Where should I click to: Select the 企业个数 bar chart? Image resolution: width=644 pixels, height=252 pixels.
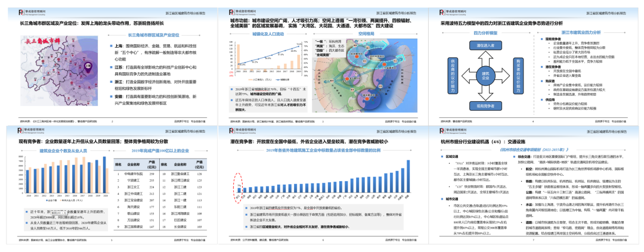(64, 179)
